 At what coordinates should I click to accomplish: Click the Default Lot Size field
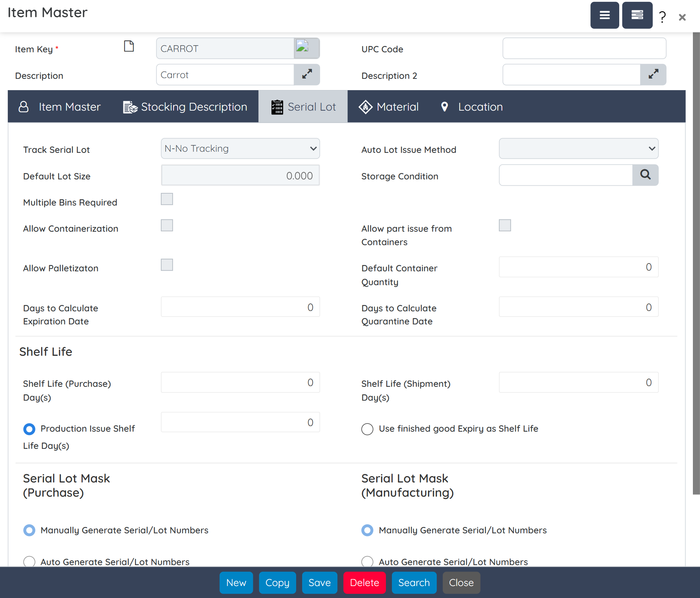(240, 175)
